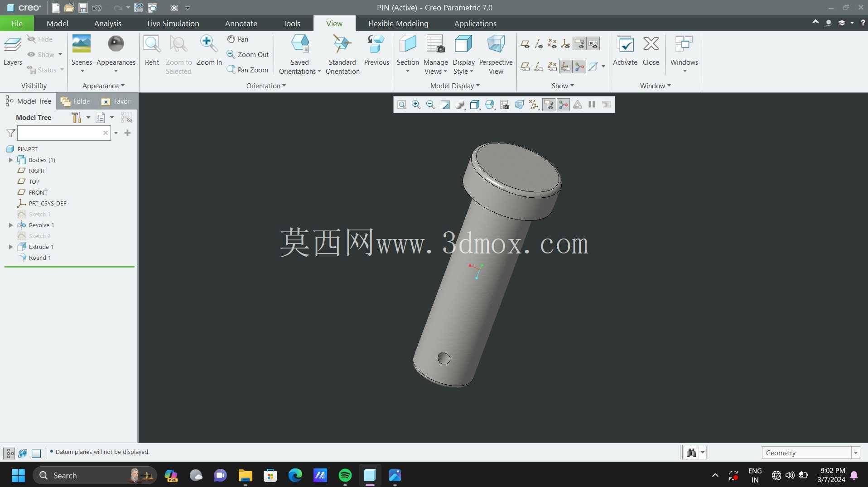Toggle spin center in Show group
The height and width of the screenshot is (487, 868).
coord(579,67)
